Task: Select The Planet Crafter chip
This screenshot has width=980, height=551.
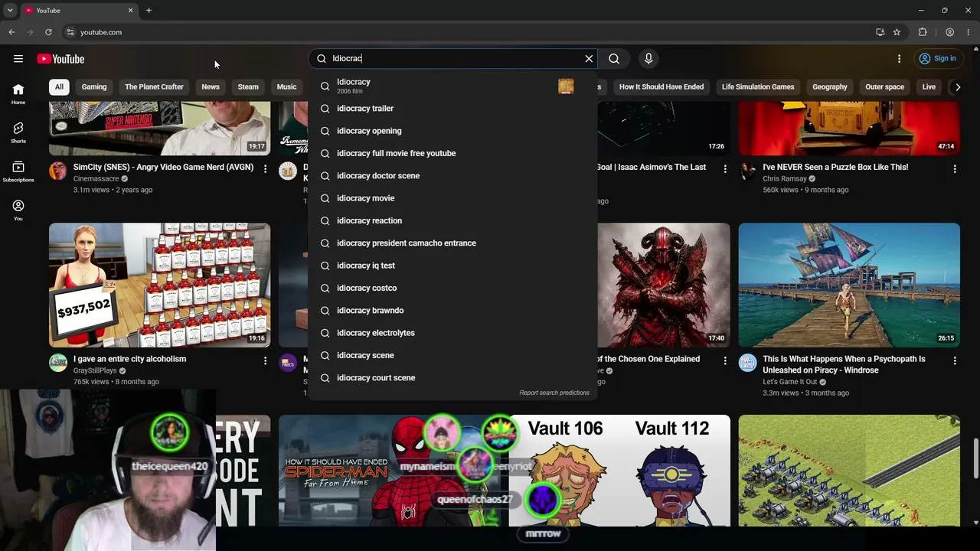Action: click(x=154, y=87)
